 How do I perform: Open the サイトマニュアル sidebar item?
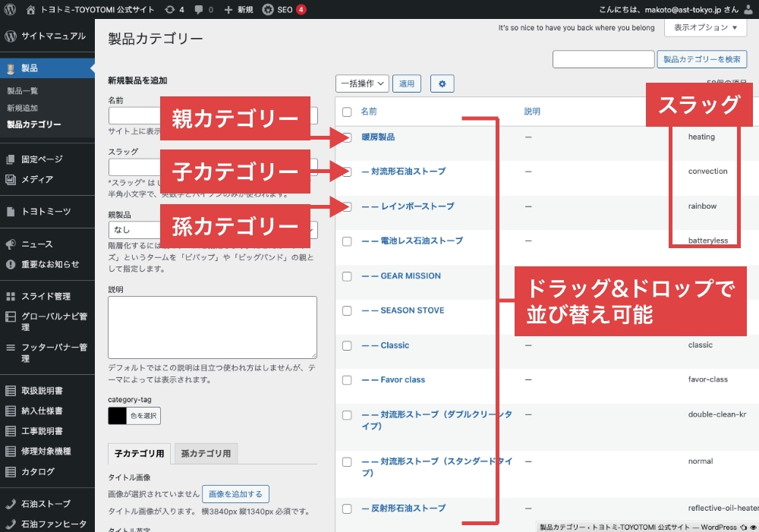pos(47,36)
